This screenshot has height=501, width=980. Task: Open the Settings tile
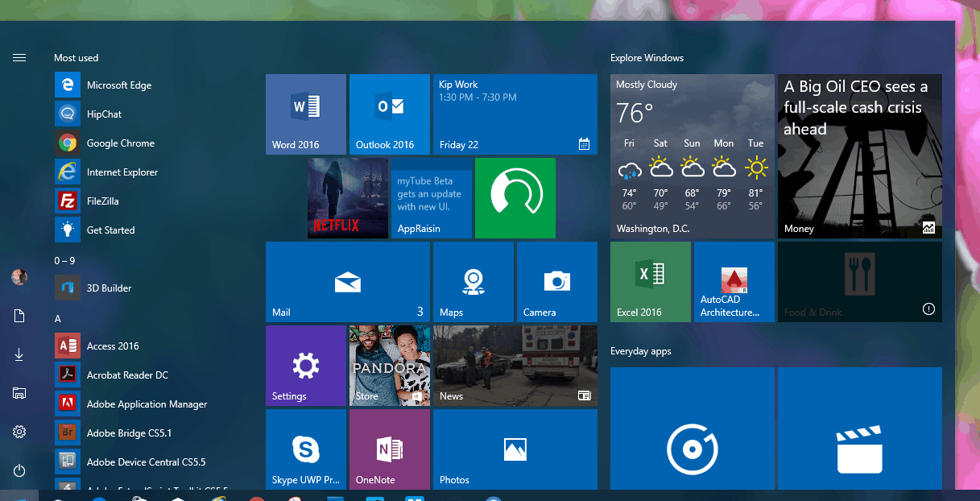[x=306, y=366]
